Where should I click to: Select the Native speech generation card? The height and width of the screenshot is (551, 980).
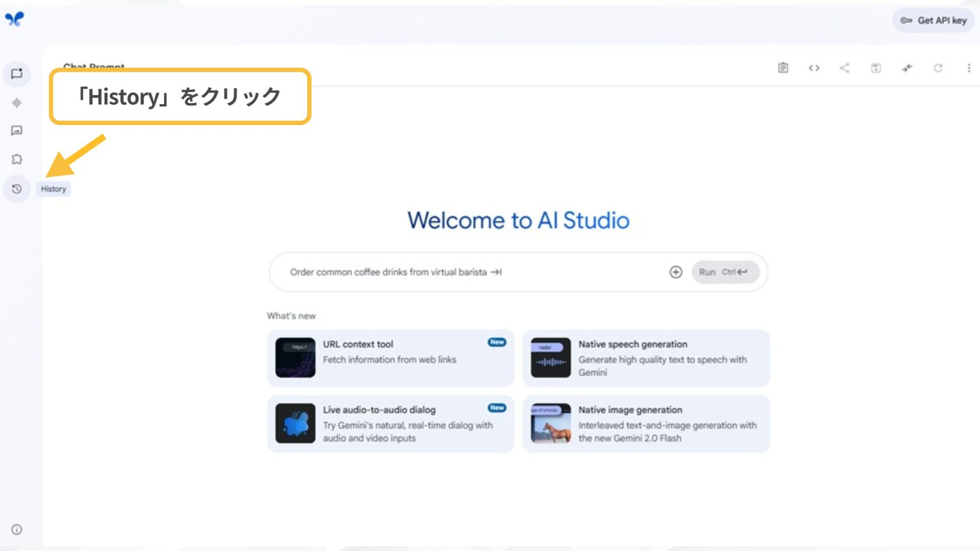[x=646, y=357]
